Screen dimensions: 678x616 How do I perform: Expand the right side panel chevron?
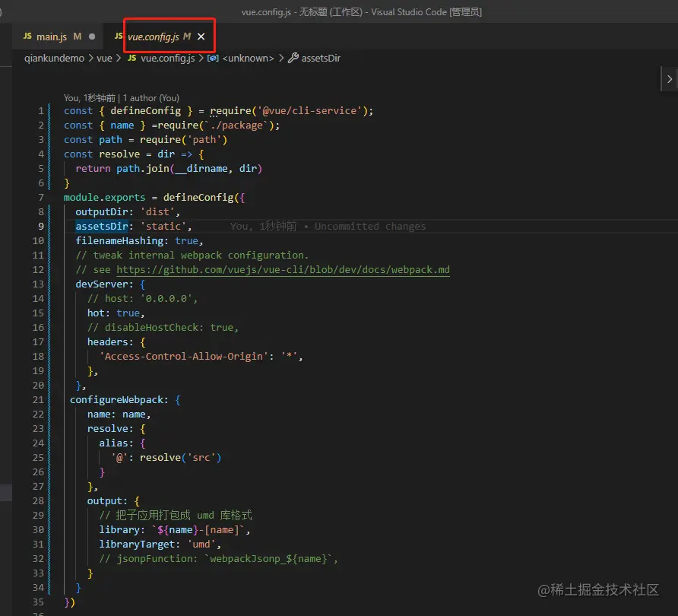pyautogui.click(x=670, y=79)
